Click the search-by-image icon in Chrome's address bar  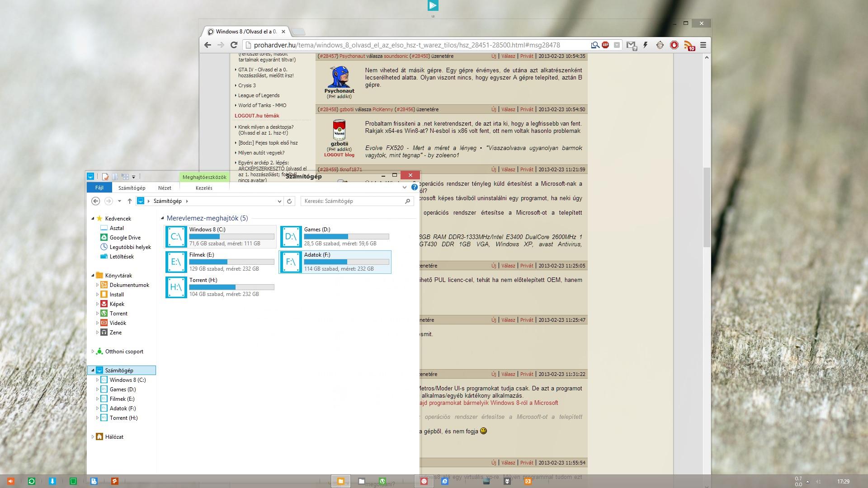tap(595, 45)
